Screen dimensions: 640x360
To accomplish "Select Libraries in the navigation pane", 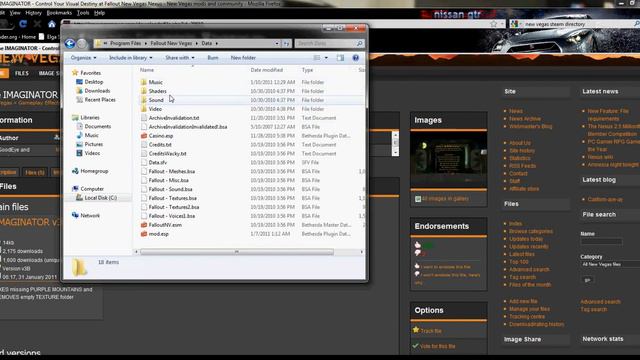I will pyautogui.click(x=90, y=118).
